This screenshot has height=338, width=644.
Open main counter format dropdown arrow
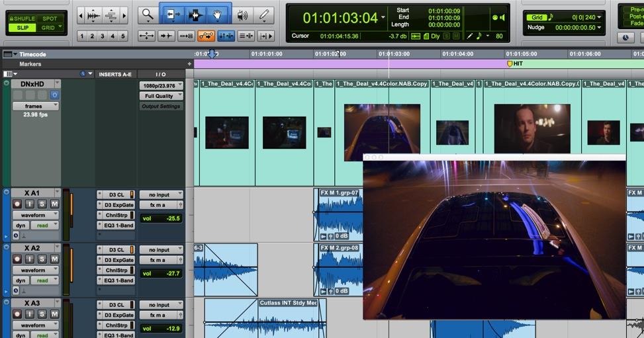[383, 18]
